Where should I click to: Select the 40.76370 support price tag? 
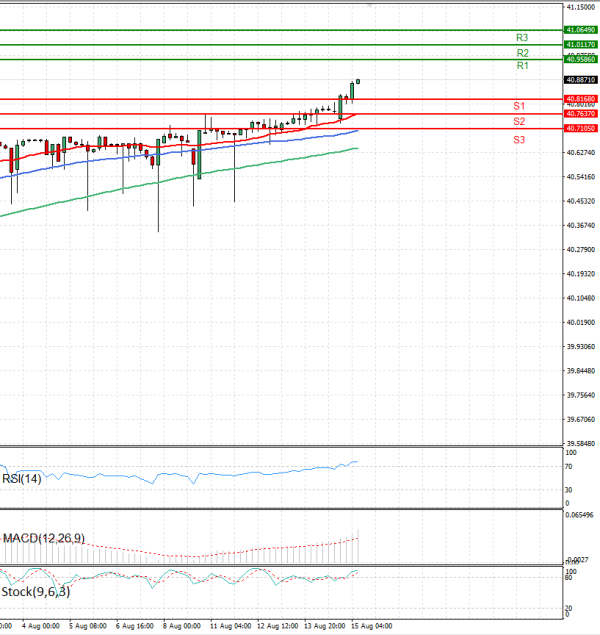point(581,114)
